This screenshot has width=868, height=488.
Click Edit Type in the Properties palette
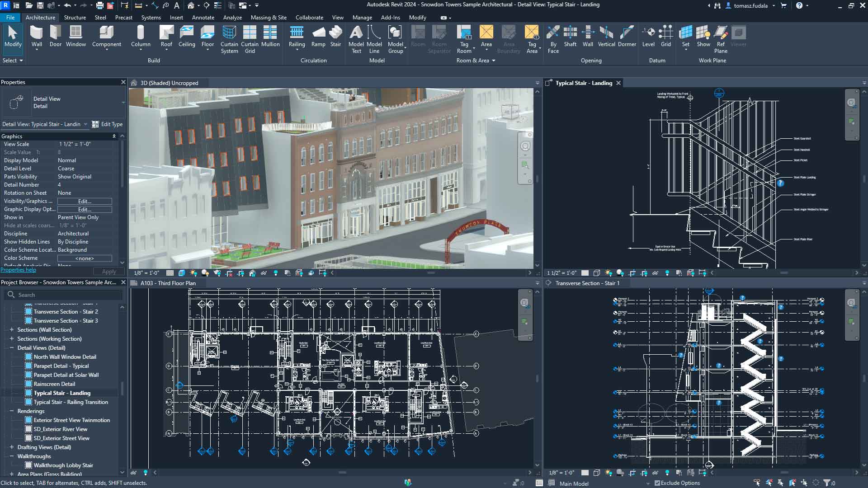(108, 124)
